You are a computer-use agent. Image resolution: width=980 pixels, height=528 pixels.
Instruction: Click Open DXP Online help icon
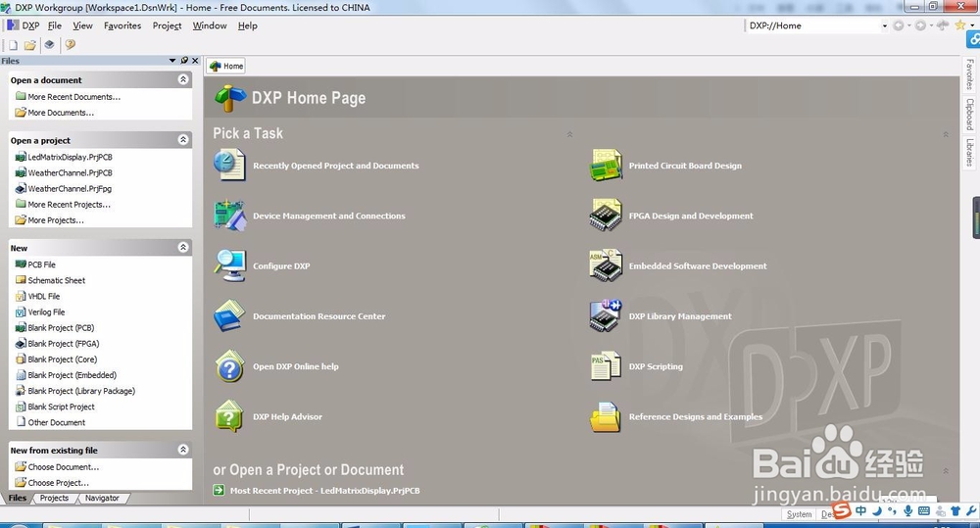coord(229,366)
